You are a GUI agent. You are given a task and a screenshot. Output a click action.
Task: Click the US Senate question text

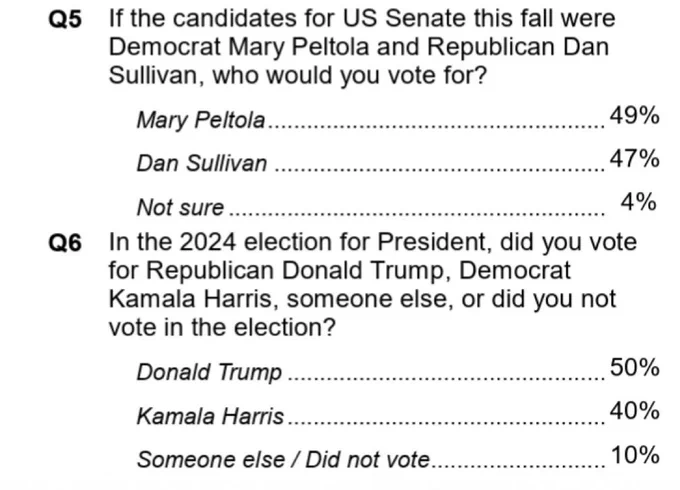tap(363, 47)
